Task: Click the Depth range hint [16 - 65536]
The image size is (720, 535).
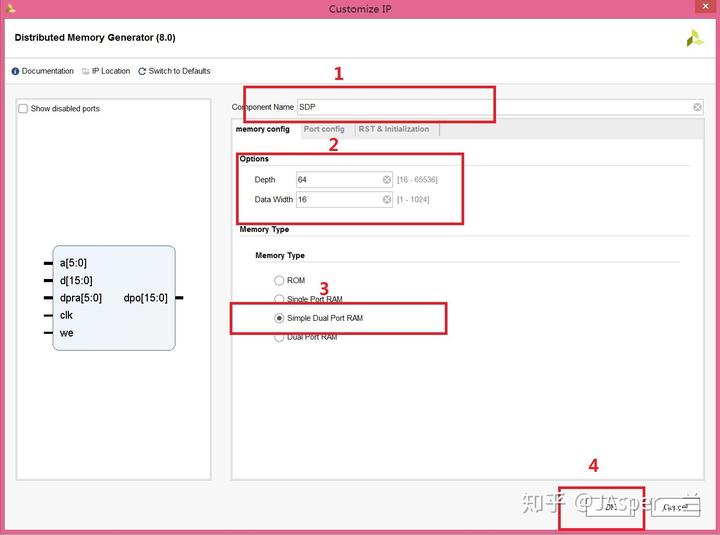Action: coord(417,180)
